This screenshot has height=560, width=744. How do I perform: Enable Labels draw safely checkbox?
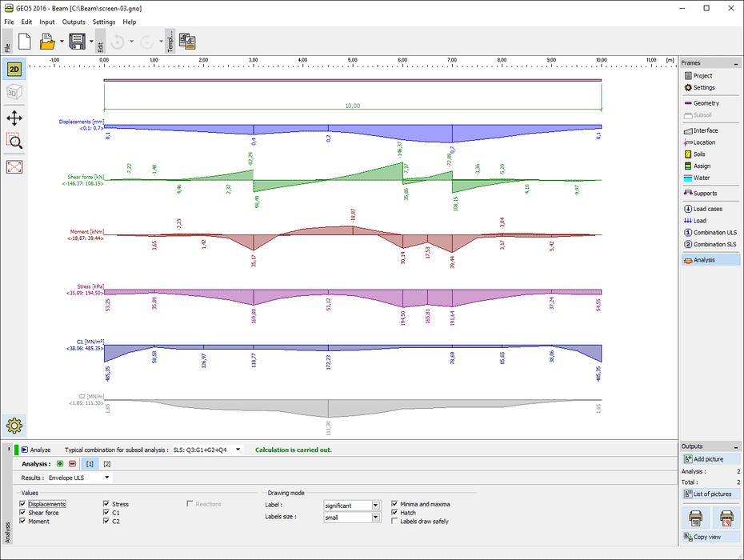coord(394,522)
